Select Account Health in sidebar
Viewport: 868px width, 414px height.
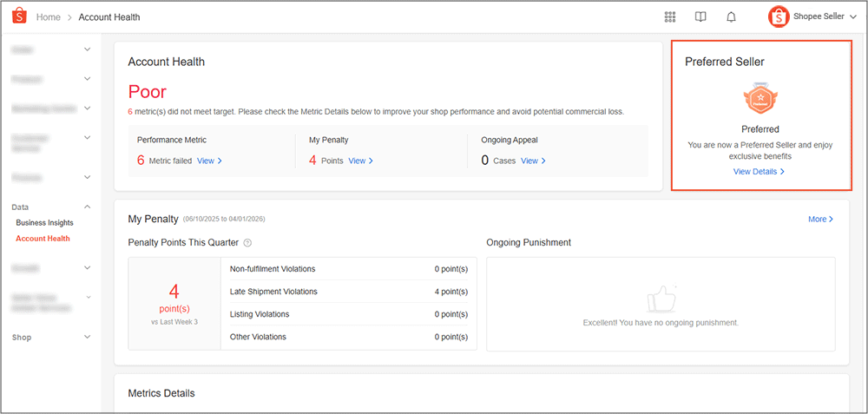point(43,239)
